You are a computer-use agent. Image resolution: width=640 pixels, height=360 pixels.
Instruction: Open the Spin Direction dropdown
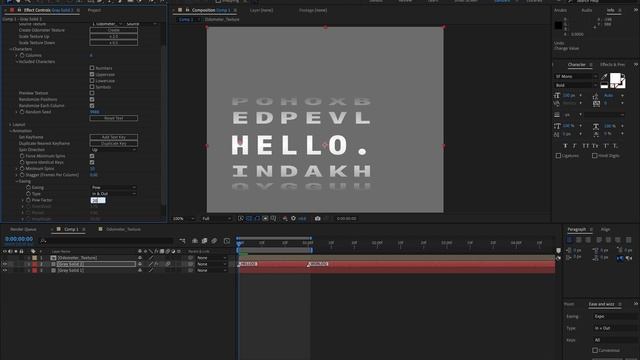pos(113,150)
